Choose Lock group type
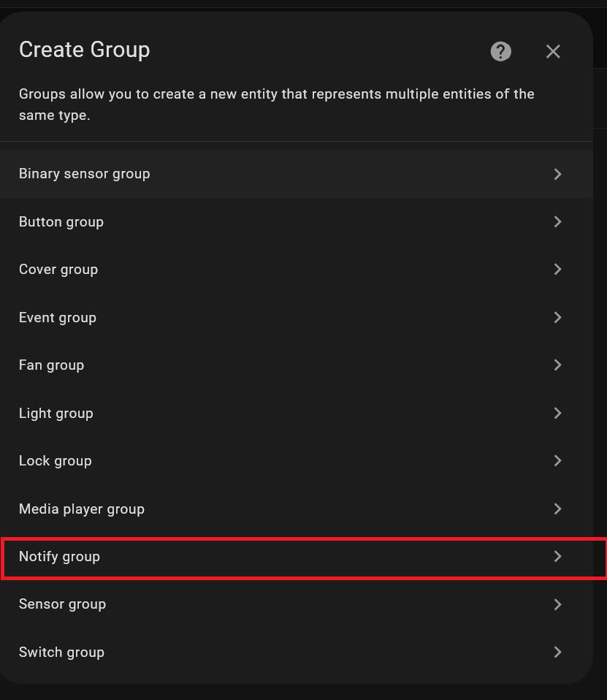607x700 pixels. coord(56,460)
